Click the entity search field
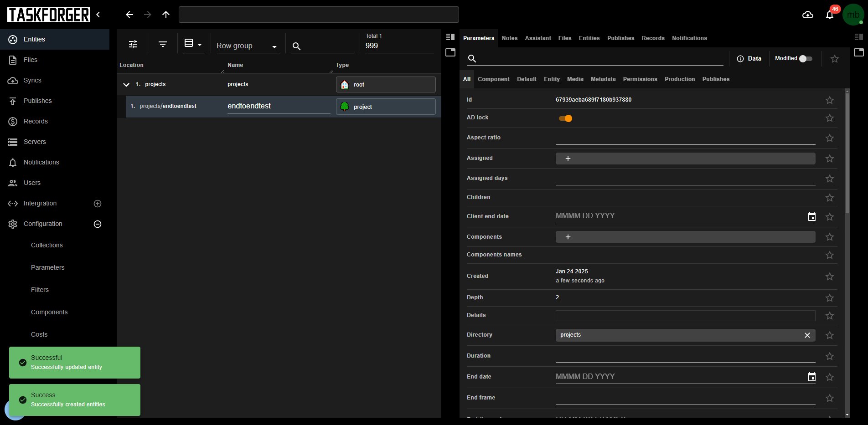Image resolution: width=868 pixels, height=425 pixels. [323, 46]
